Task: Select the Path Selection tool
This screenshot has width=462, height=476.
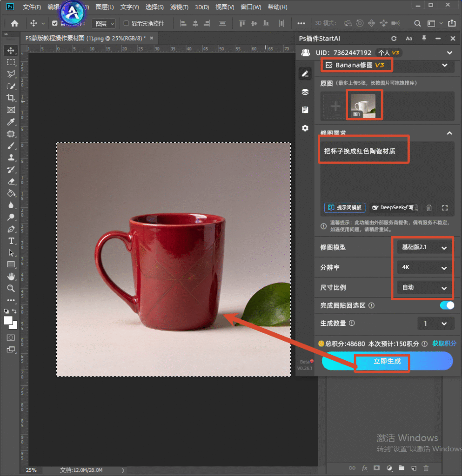Action: coord(11,253)
